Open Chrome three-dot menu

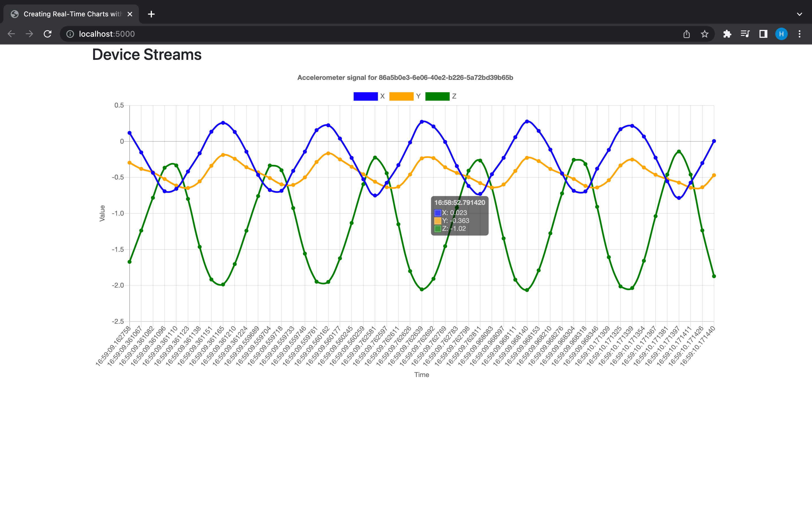tap(800, 34)
